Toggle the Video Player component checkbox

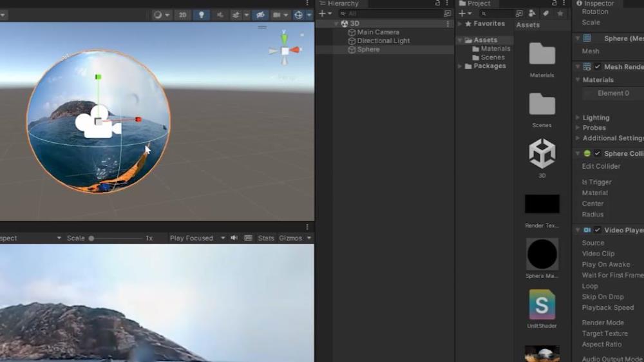click(598, 230)
